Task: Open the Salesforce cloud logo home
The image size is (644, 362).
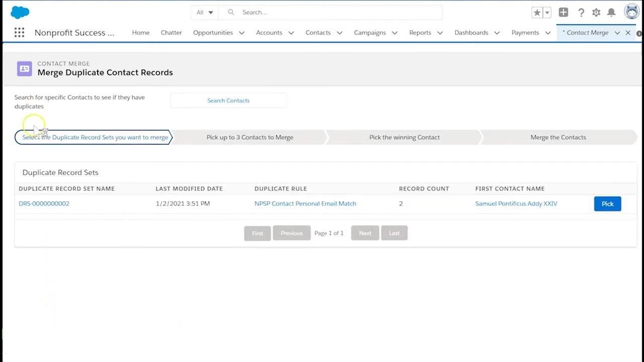Action: 20,12
